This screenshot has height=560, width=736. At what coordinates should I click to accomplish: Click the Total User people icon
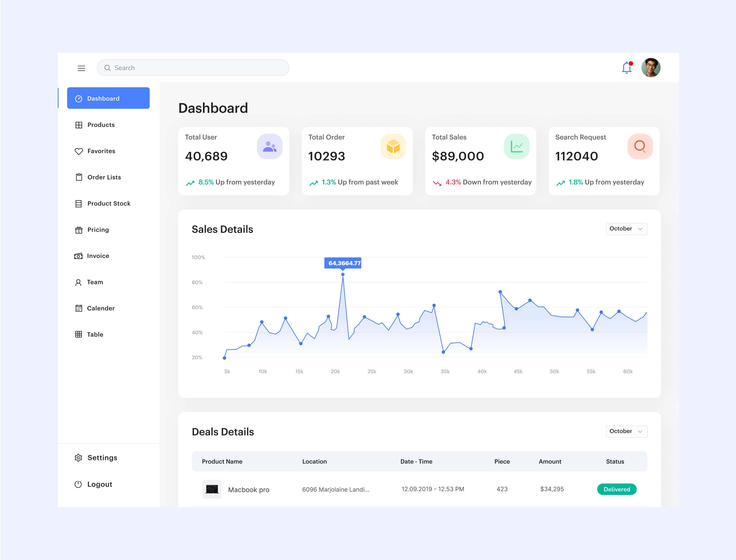coord(270,147)
